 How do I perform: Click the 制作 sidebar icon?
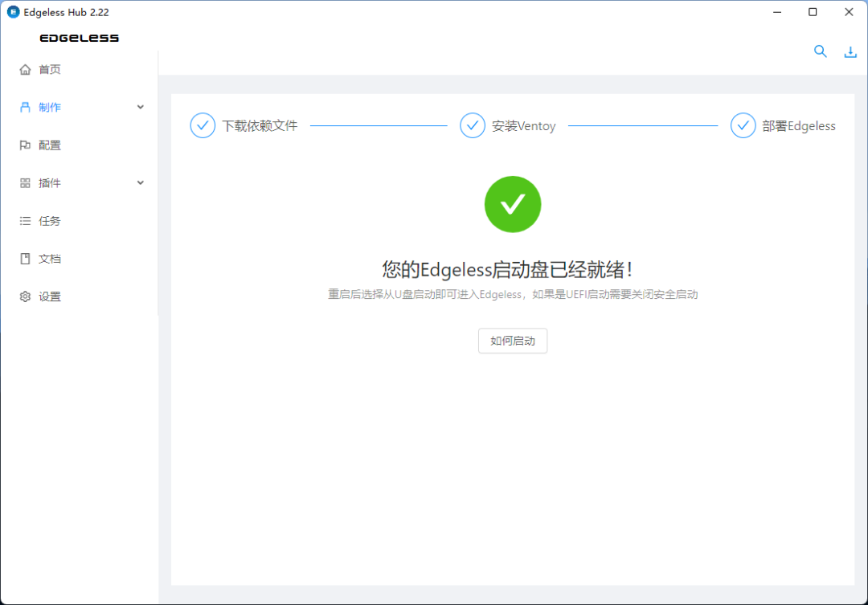(25, 107)
